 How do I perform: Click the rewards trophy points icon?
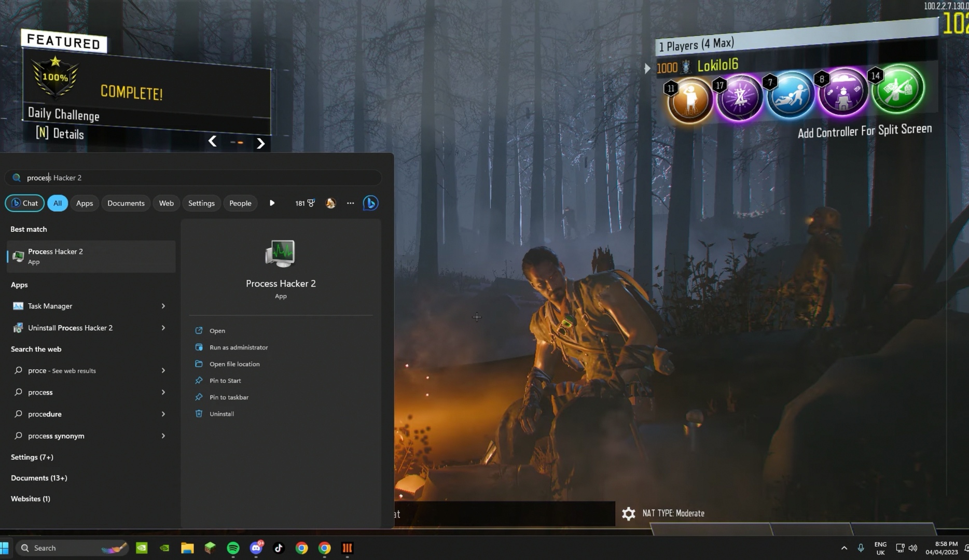tap(305, 203)
